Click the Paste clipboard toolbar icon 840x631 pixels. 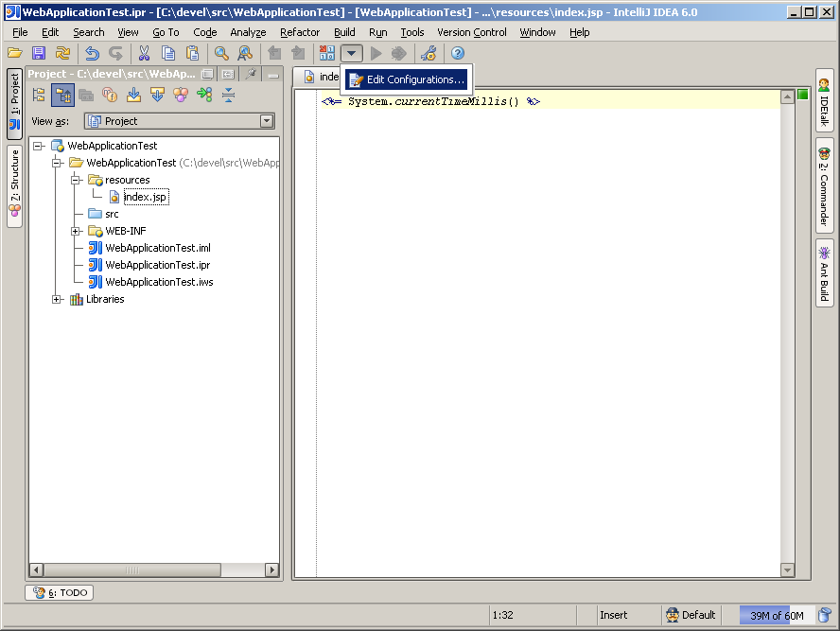(x=192, y=53)
